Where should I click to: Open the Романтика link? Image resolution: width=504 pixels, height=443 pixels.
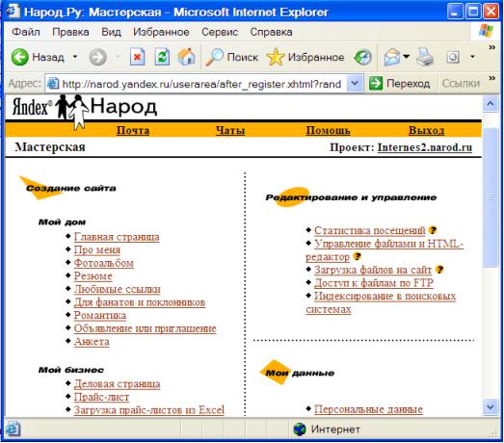click(100, 316)
